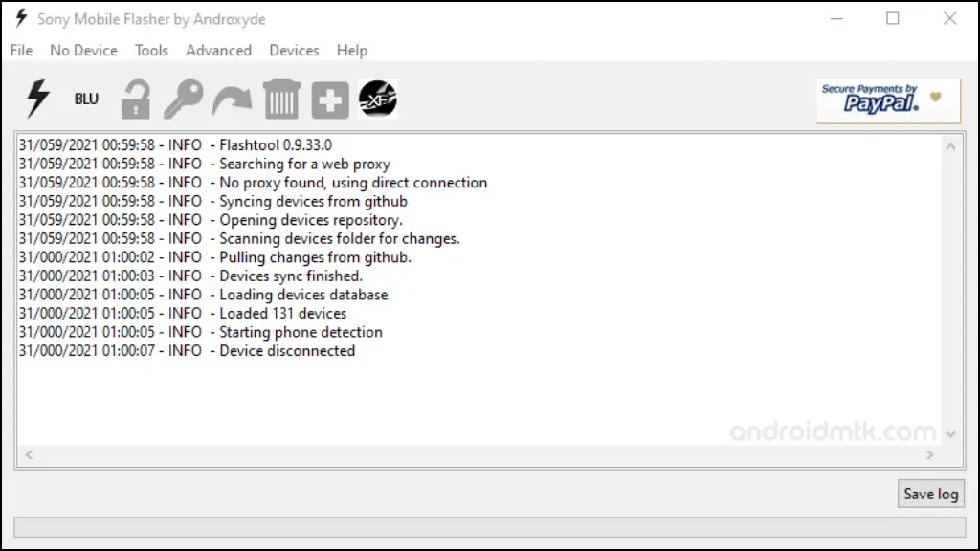The height and width of the screenshot is (551, 980).
Task: Click the Save log button
Action: click(930, 494)
